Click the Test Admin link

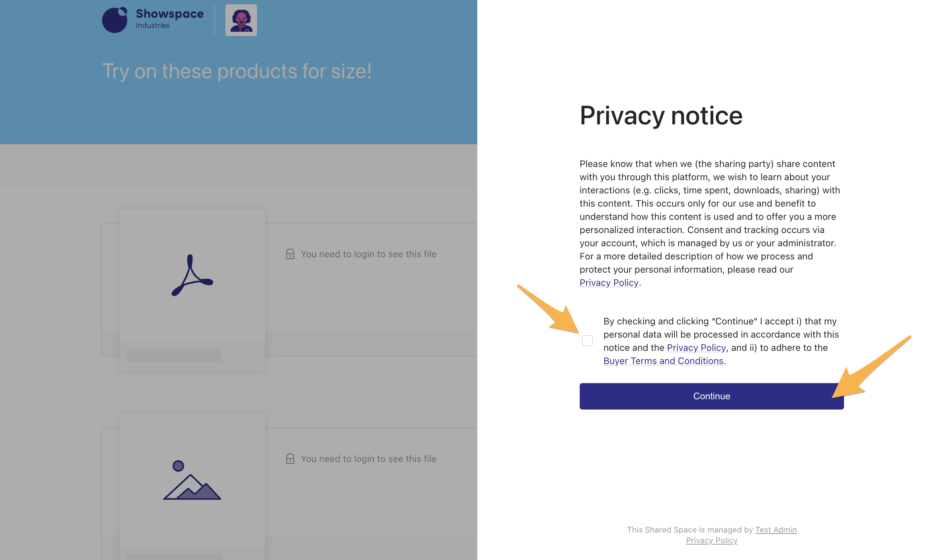coord(775,530)
